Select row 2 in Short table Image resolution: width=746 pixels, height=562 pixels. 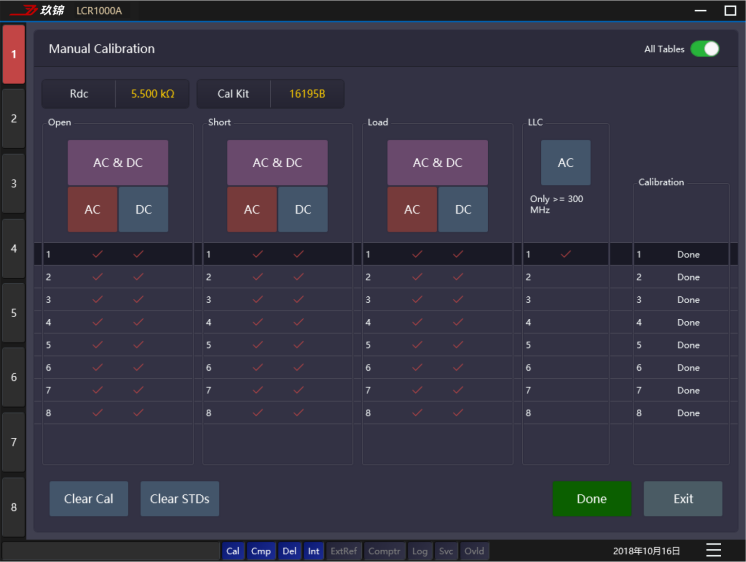[278, 277]
